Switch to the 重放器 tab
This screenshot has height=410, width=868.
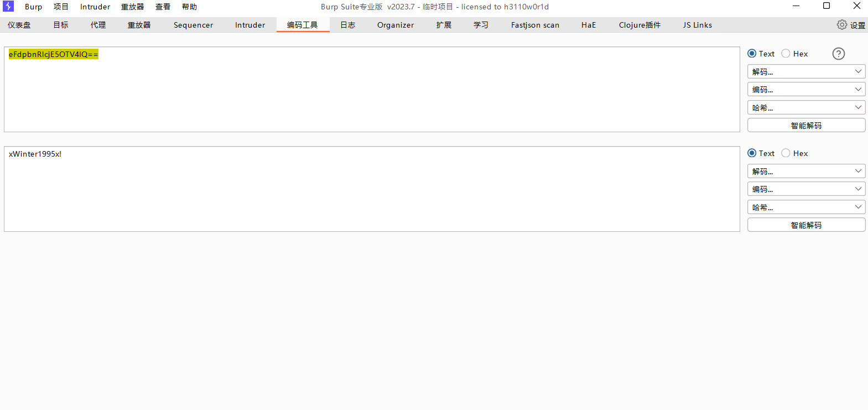[139, 25]
